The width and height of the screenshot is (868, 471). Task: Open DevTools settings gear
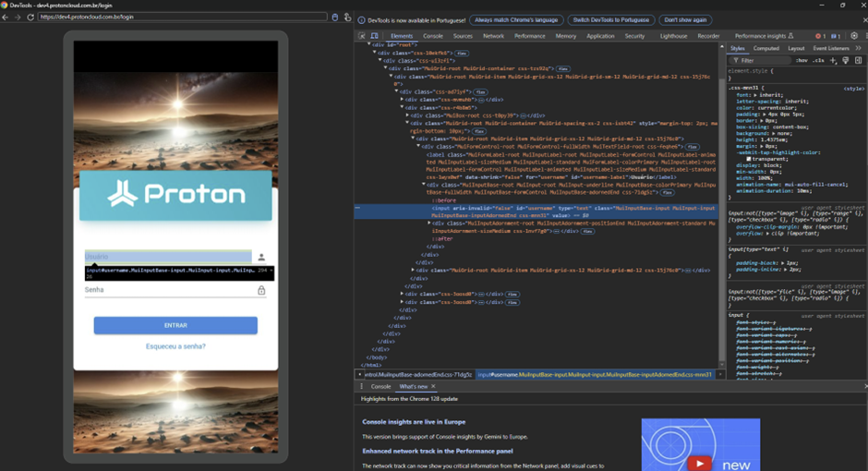(x=854, y=36)
